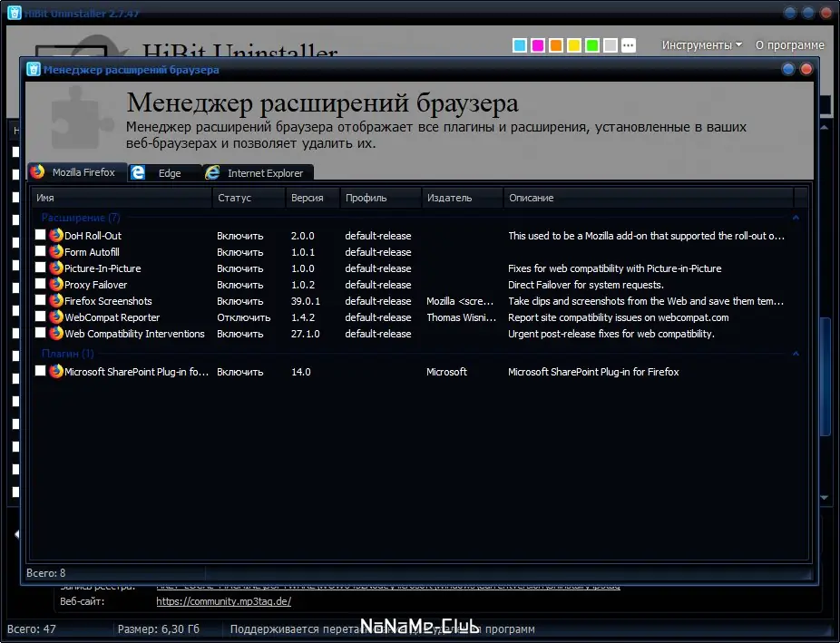
Task: Click description 'Direct Failover for system requests.'
Action: pyautogui.click(x=585, y=285)
